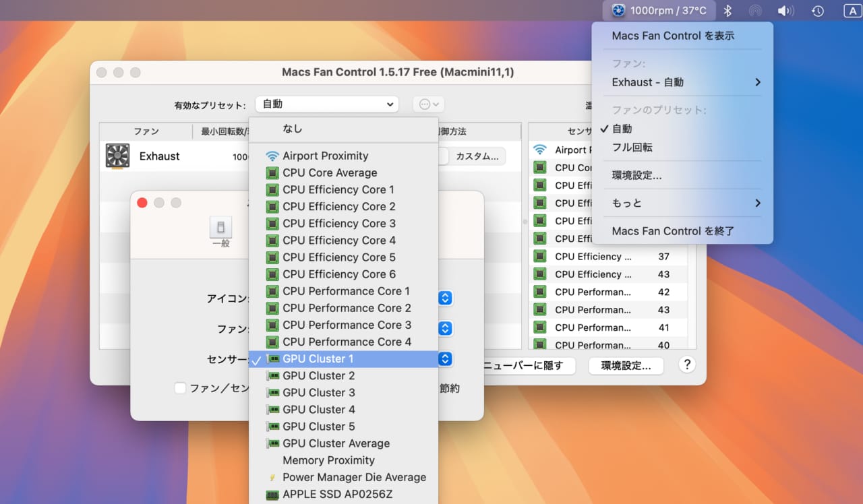Click the Airport Proximity wifi icon in dropdown list
The width and height of the screenshot is (863, 504).
click(x=272, y=156)
